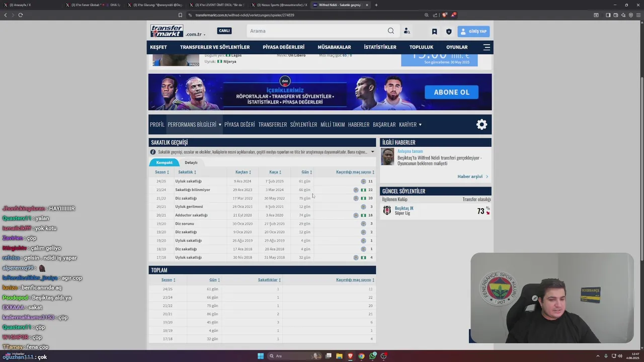Open the Piyasa Değeri player tab
The image size is (644, 362).
coord(239,124)
